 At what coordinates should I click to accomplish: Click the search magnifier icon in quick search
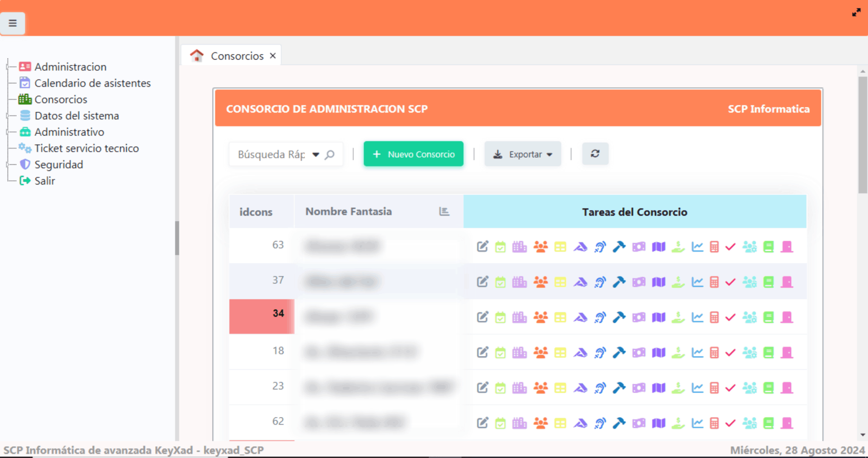[x=330, y=155]
